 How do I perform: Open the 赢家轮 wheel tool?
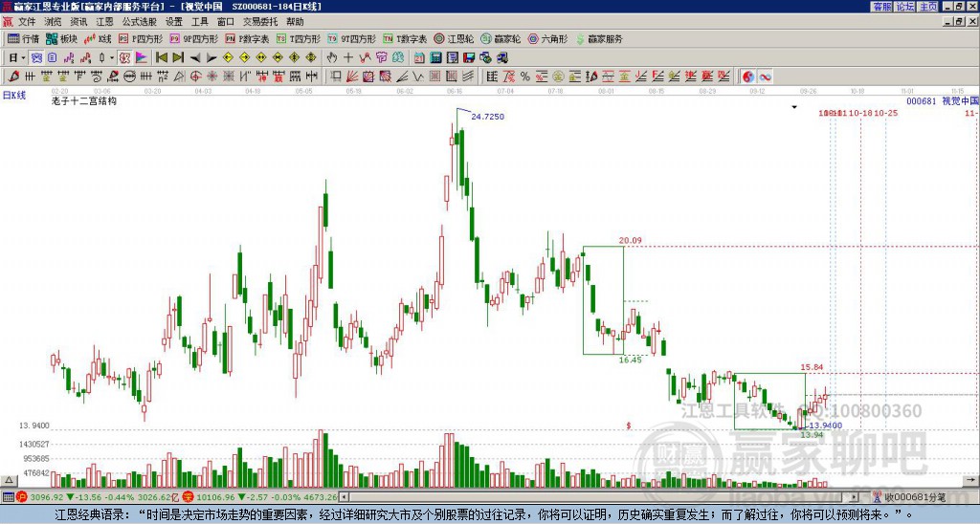501,38
